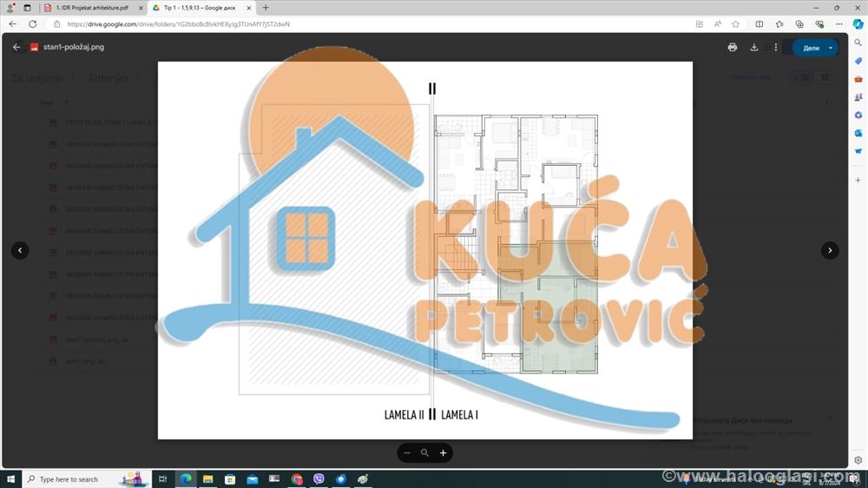Show the previous image in preview
Viewport: 868px width, 488px height.
[x=20, y=250]
